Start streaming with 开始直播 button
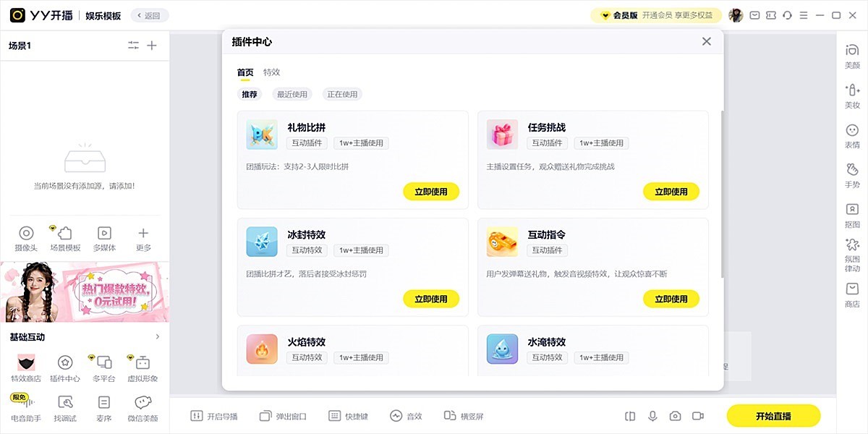 coord(773,416)
